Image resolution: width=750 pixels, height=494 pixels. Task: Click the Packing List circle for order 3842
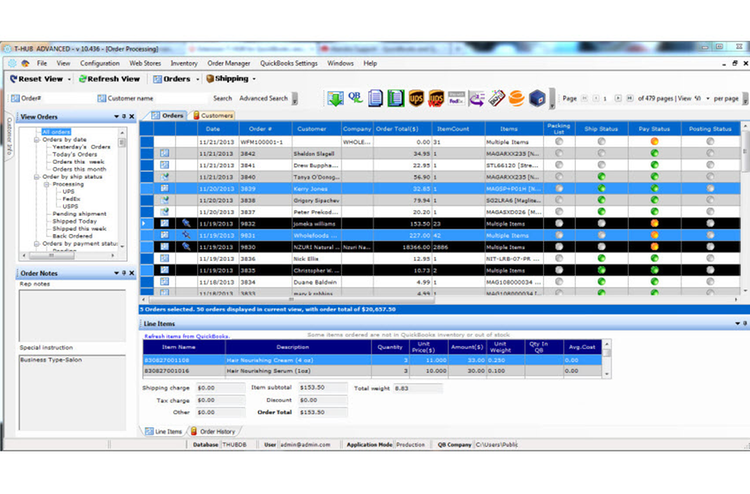(559, 153)
